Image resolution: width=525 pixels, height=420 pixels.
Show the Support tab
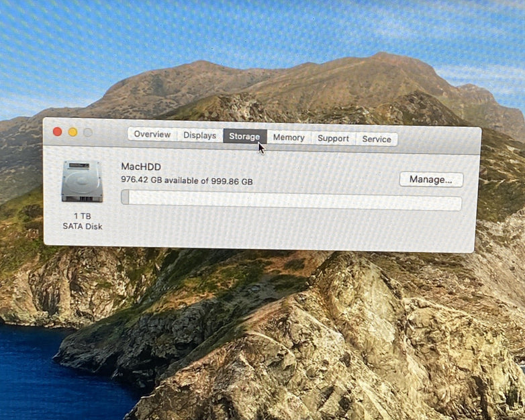[333, 138]
